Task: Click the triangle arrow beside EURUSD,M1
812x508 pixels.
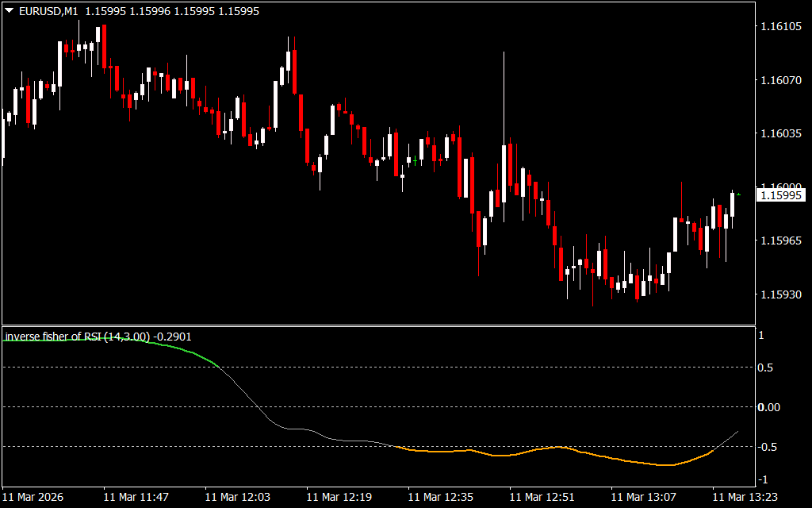Action: [x=10, y=11]
